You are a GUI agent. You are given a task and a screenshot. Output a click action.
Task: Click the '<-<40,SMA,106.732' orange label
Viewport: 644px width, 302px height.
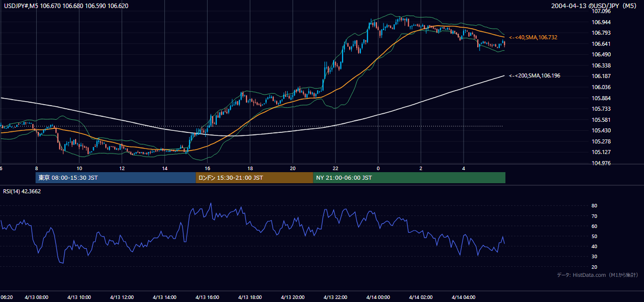click(533, 37)
